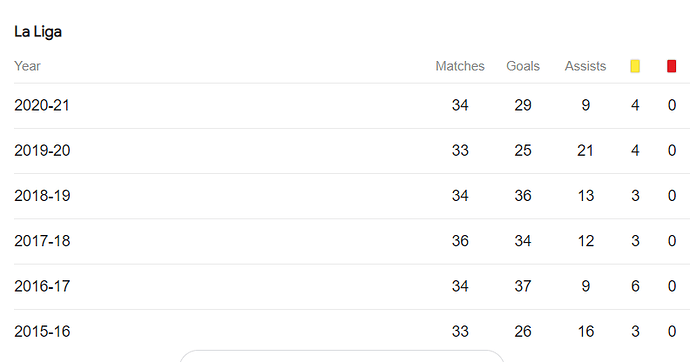This screenshot has width=690, height=362.
Task: Select the Goals column header
Action: coord(523,66)
